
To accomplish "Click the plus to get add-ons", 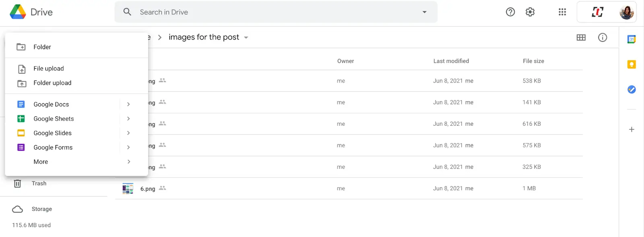I will pyautogui.click(x=632, y=129).
